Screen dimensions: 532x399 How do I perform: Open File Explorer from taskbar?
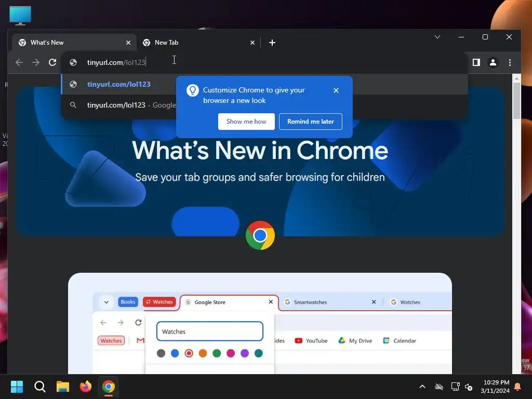[63, 387]
